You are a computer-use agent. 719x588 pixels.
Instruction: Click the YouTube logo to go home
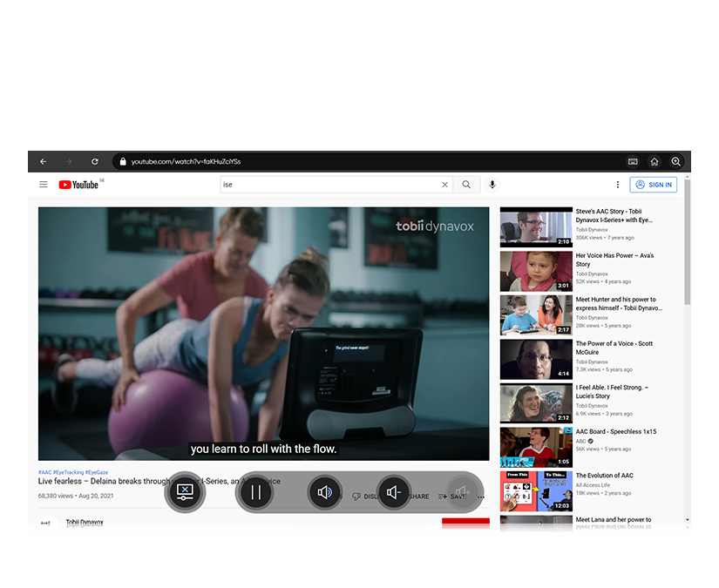click(78, 184)
